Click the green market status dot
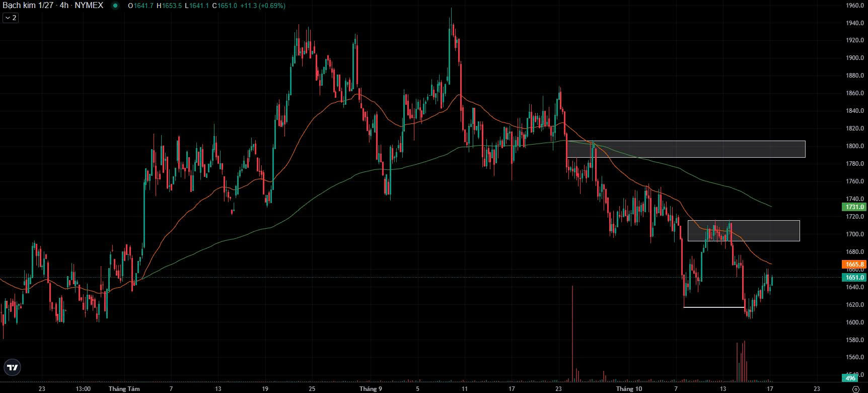 coord(116,6)
